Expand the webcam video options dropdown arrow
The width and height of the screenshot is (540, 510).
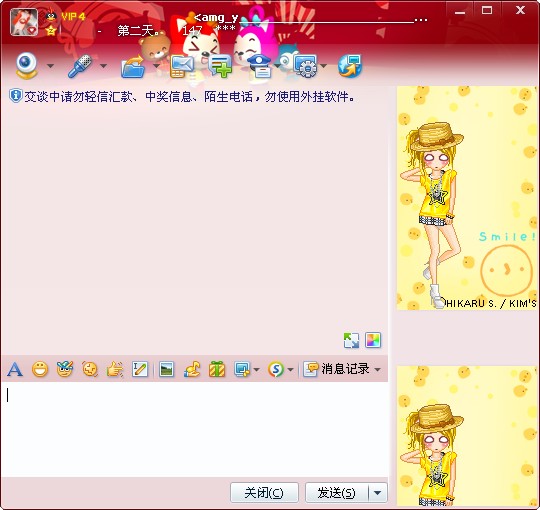click(51, 65)
